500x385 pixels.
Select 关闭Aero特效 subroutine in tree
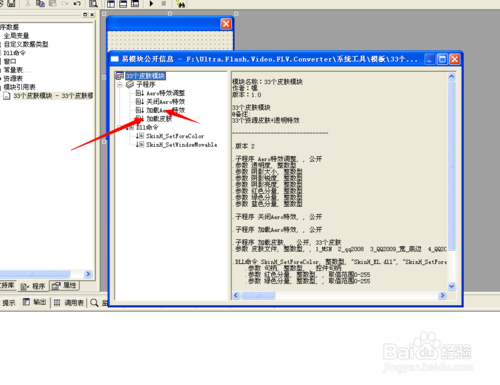pos(165,102)
